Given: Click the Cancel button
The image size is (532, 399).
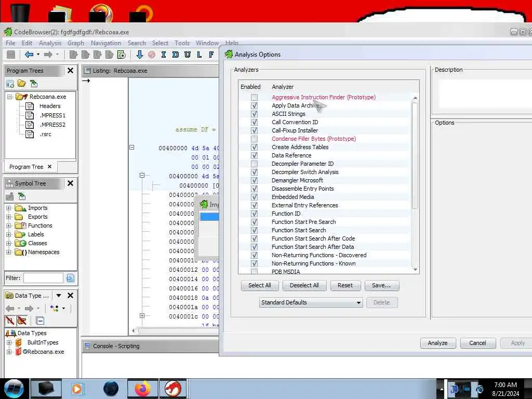Looking at the screenshot, I should point(478,343).
